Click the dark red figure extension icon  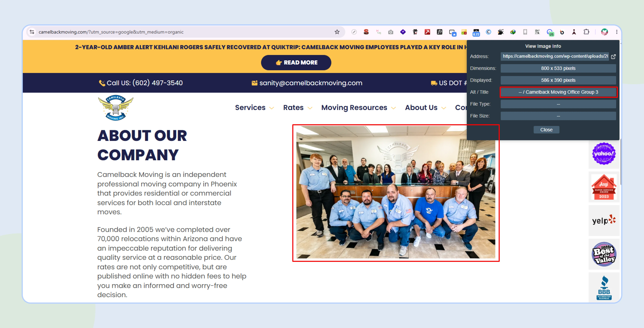click(574, 32)
